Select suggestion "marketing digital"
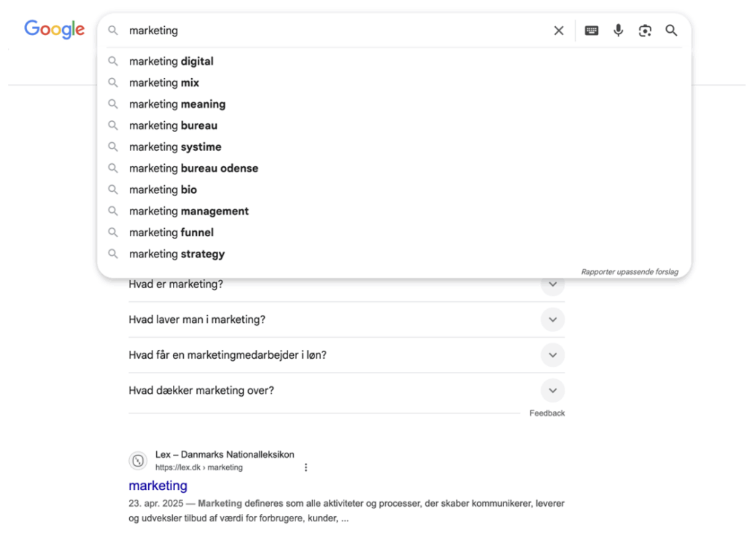 click(x=171, y=61)
